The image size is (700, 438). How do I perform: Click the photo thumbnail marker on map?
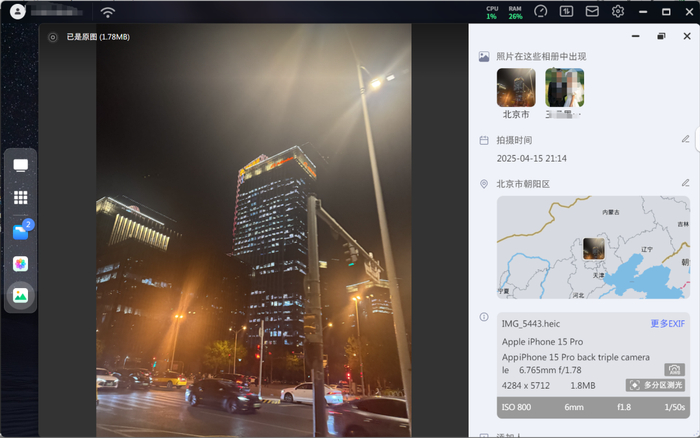click(x=594, y=249)
